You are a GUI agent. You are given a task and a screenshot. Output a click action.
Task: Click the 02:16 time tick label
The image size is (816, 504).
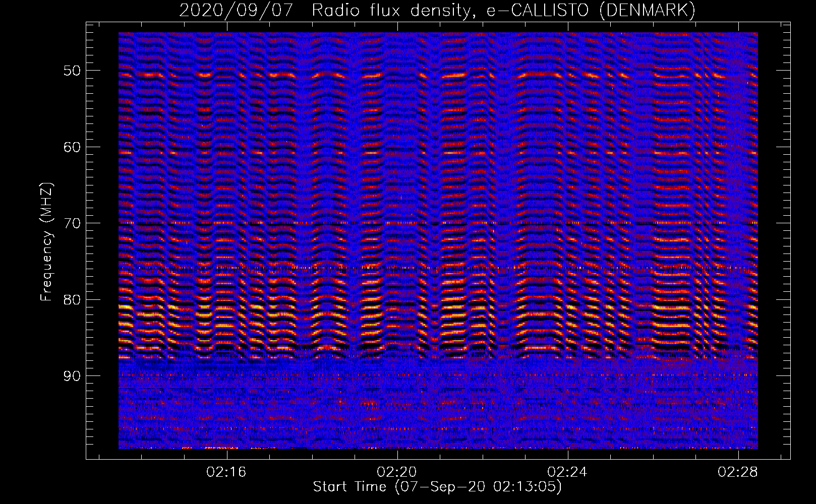coord(226,472)
